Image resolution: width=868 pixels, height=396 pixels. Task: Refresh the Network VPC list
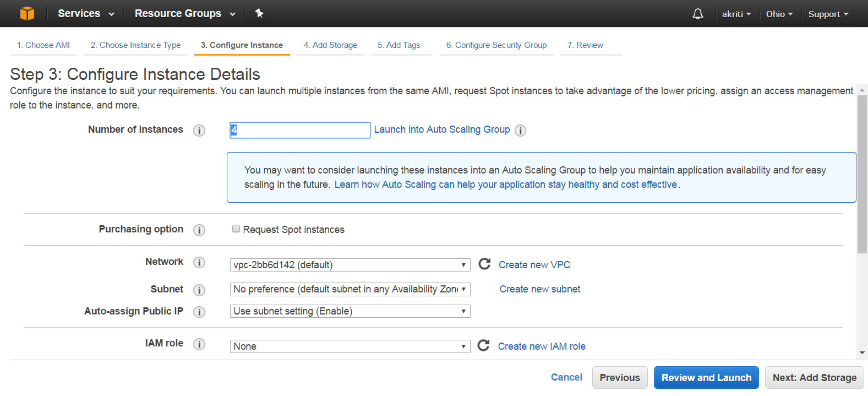[x=484, y=264]
